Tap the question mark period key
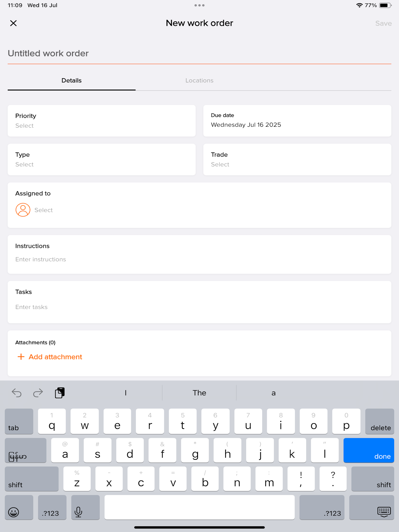This screenshot has height=532, width=399. tap(333, 479)
